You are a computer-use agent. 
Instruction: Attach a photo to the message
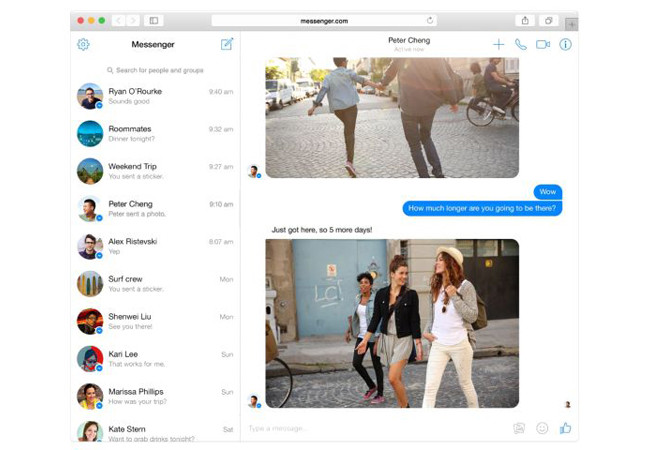(x=519, y=428)
